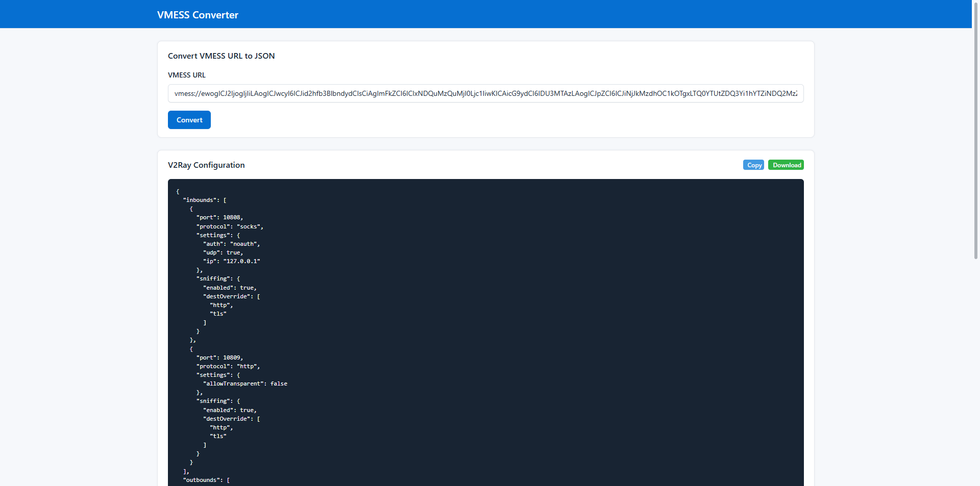Click the port 10809 line
This screenshot has height=486, width=980.
(x=219, y=357)
